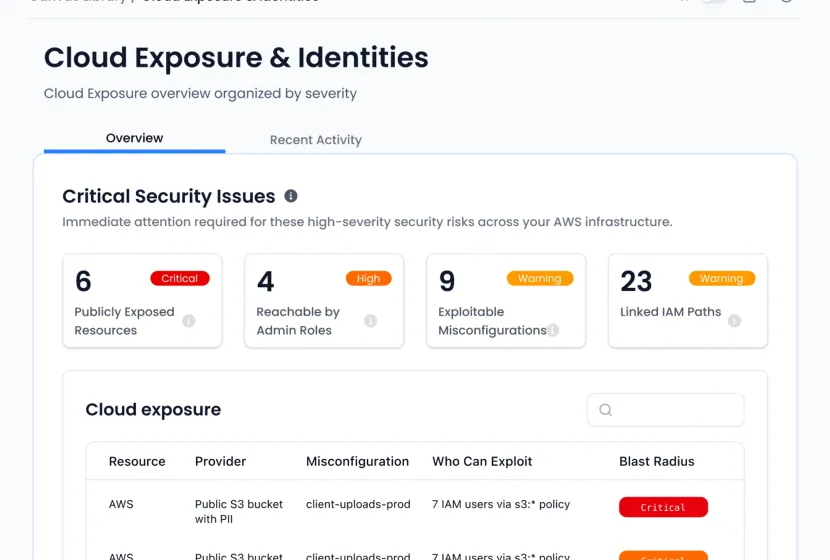Click the number 6 on Publicly Exposed card
Viewport: 830px width, 560px height.
[83, 281]
